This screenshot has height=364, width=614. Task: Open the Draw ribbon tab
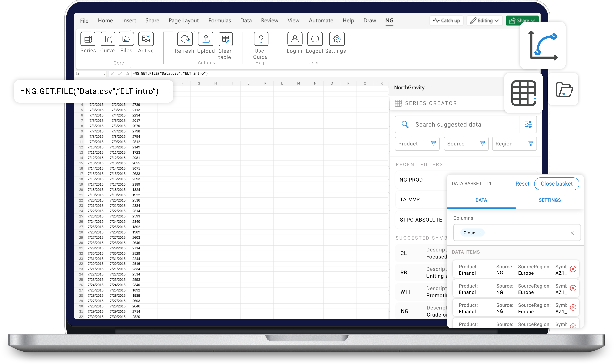click(x=370, y=21)
